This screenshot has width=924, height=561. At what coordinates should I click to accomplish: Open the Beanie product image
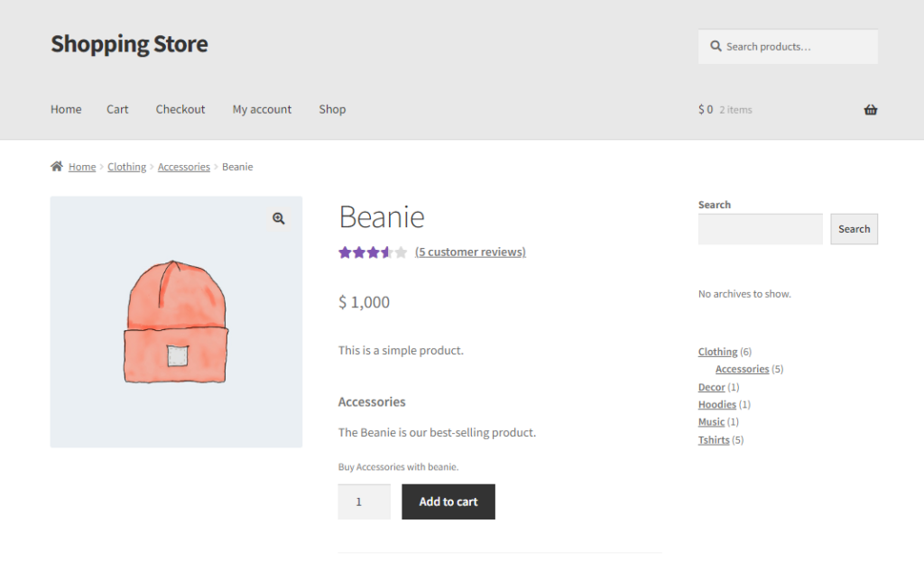click(176, 322)
